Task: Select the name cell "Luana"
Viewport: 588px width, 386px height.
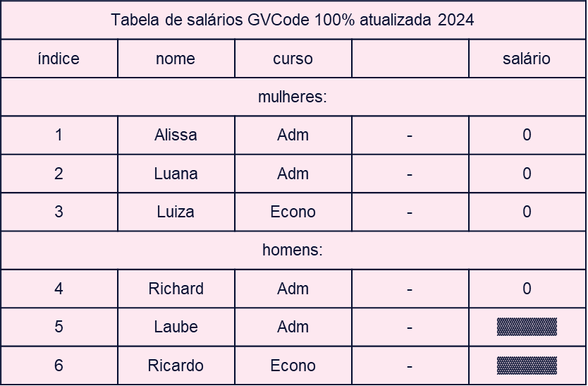Action: (x=176, y=174)
